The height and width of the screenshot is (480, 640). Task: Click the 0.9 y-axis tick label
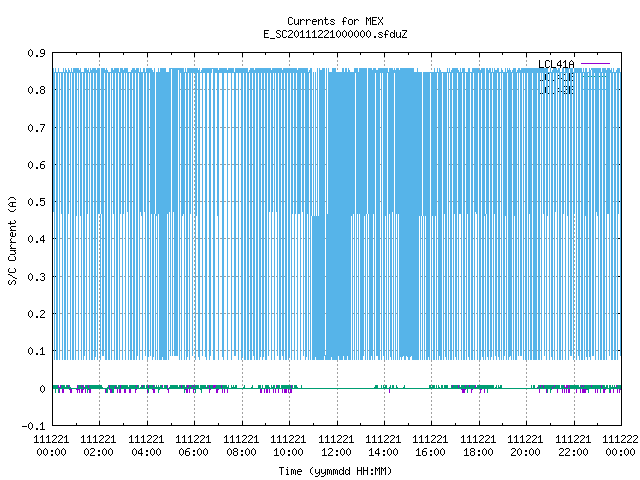click(x=36, y=53)
